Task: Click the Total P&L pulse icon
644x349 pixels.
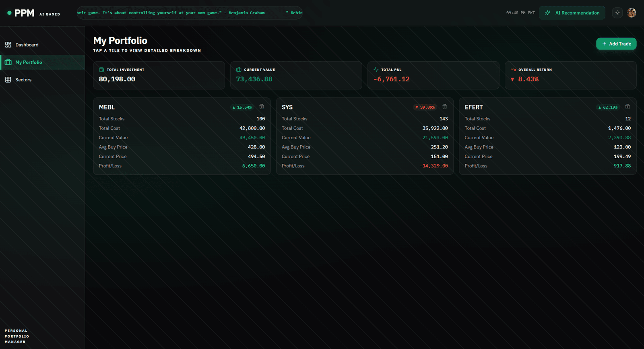Action: click(376, 70)
